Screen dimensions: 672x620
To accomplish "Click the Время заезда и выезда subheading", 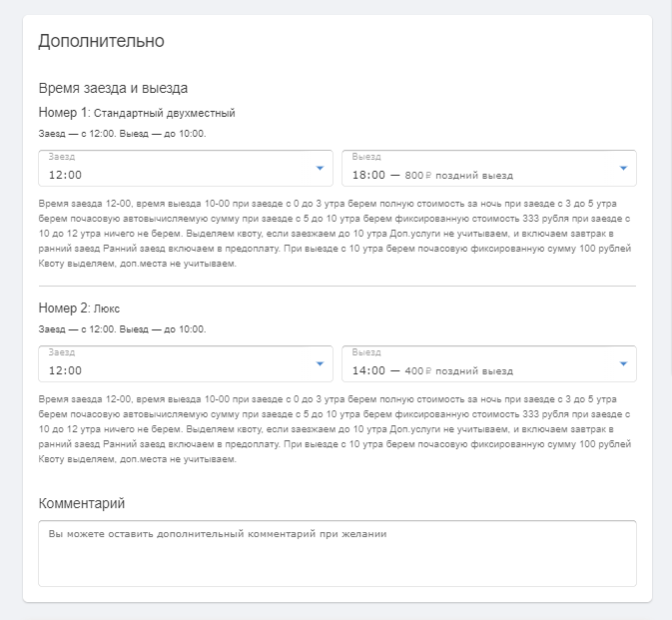I will pos(113,88).
